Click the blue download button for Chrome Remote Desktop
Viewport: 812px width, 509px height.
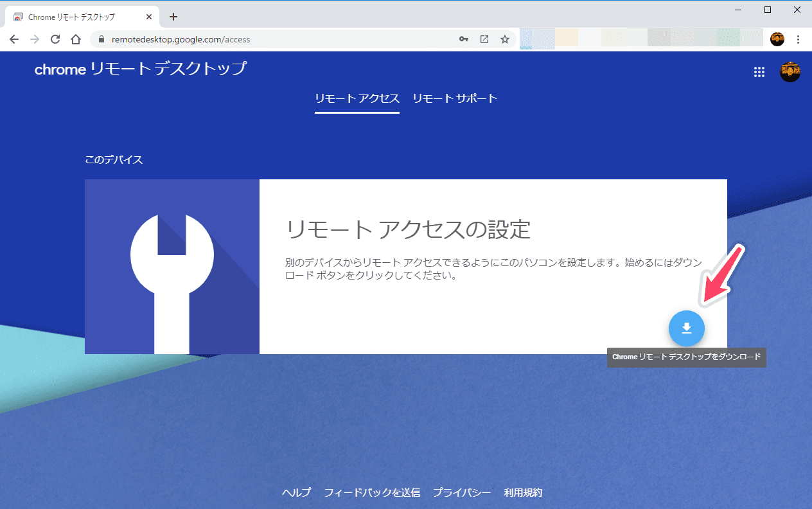click(686, 328)
